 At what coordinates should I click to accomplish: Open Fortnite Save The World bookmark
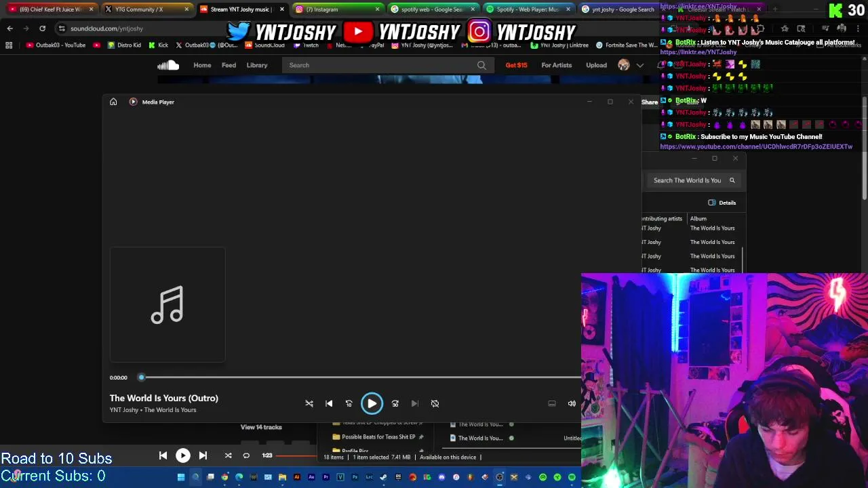[x=625, y=45]
